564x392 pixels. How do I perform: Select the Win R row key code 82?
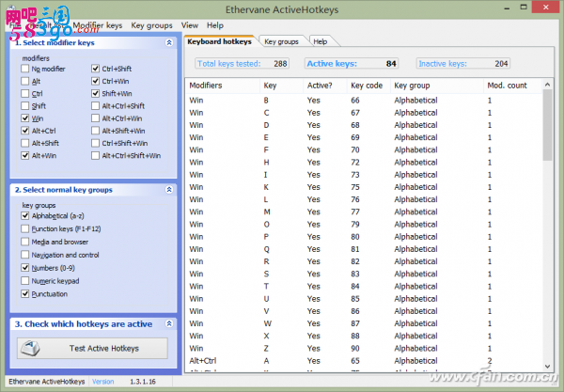364,261
